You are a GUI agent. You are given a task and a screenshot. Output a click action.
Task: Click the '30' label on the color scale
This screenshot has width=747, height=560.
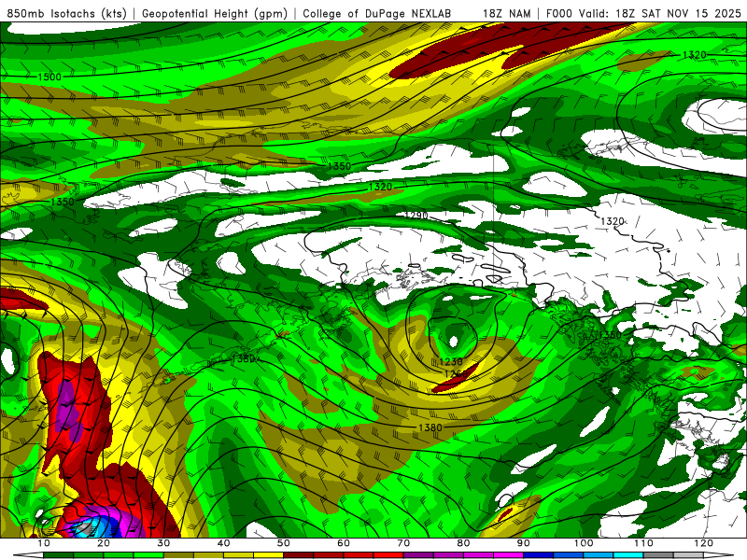163,543
